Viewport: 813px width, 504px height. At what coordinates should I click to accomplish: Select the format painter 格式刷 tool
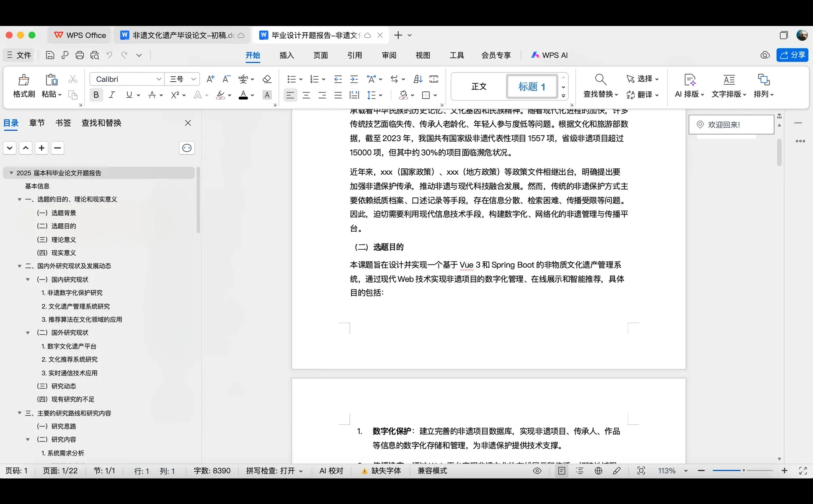coord(23,86)
